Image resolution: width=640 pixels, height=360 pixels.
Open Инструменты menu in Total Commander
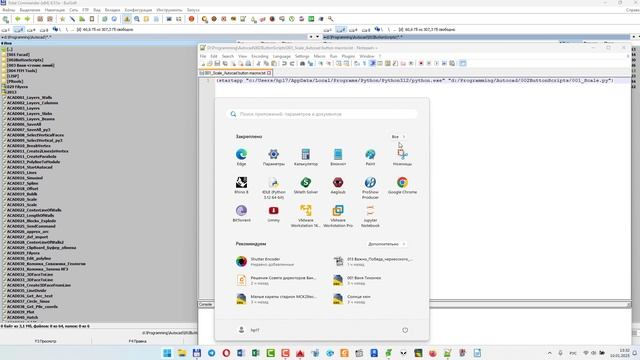coord(169,10)
